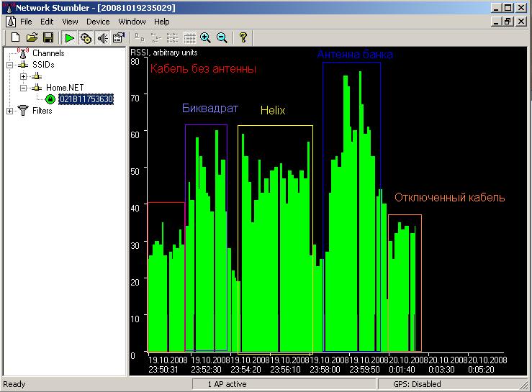Restore the inner document window
The width and height of the screenshot is (532, 392).
pyautogui.click(x=508, y=22)
